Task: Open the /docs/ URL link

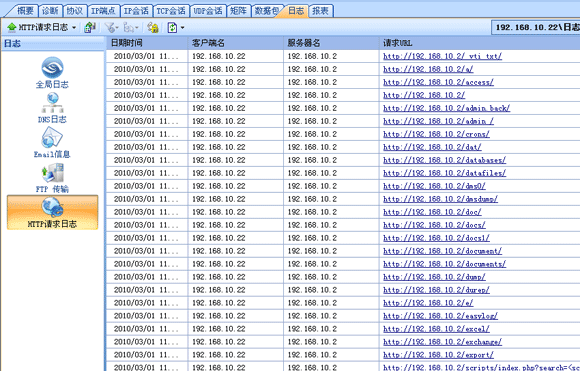Action: (x=434, y=225)
